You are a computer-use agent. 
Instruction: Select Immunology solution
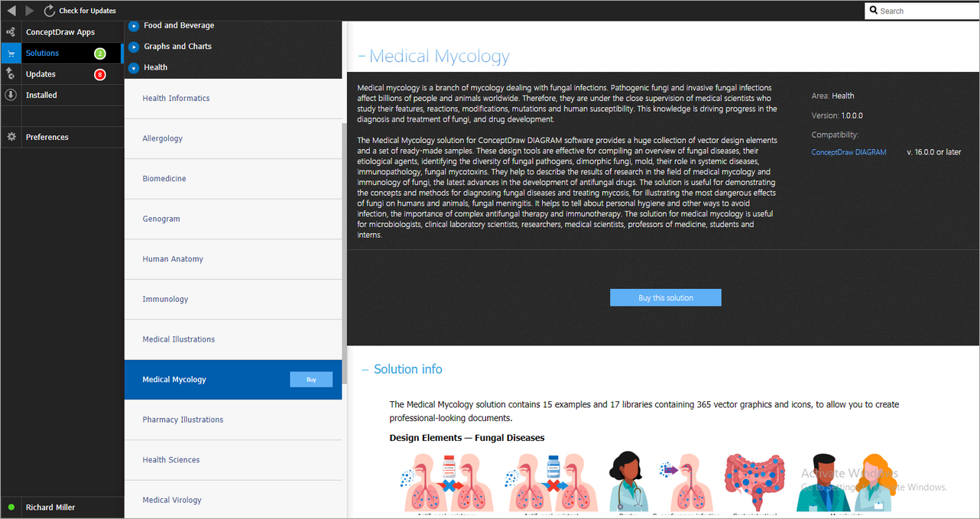coord(233,299)
